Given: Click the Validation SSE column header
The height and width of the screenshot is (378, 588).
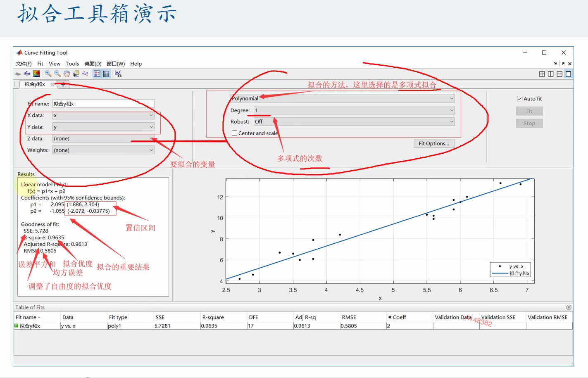Looking at the screenshot, I should coord(503,317).
